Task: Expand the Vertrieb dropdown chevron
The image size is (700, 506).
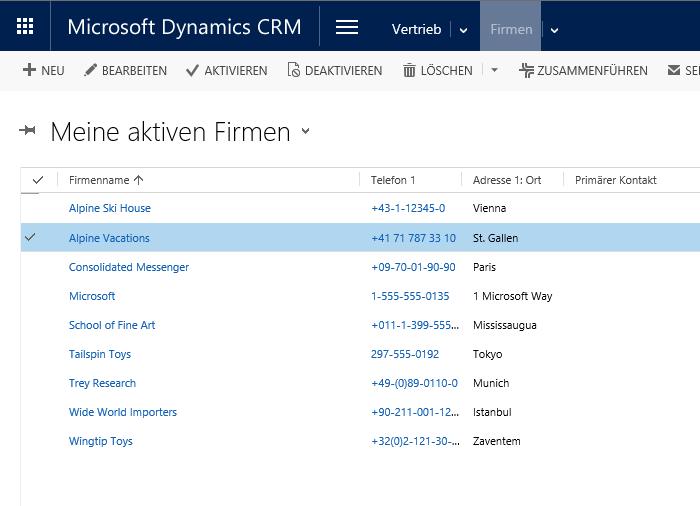Action: (x=463, y=30)
